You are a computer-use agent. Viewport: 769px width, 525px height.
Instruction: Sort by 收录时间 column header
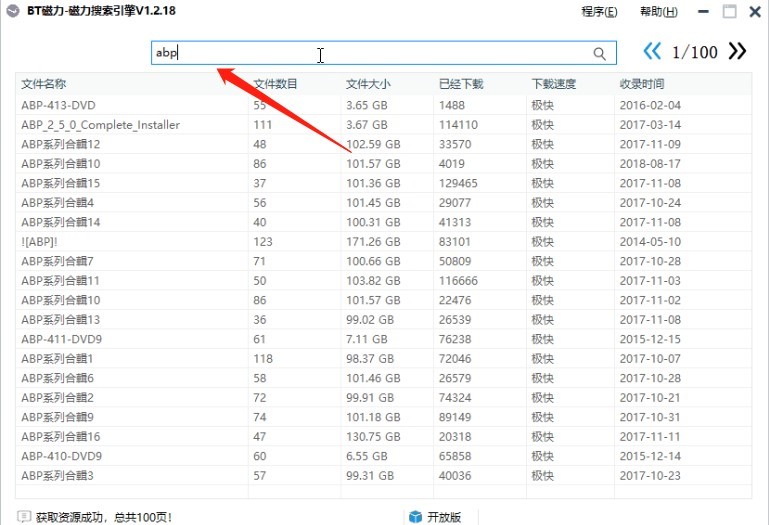coord(642,84)
